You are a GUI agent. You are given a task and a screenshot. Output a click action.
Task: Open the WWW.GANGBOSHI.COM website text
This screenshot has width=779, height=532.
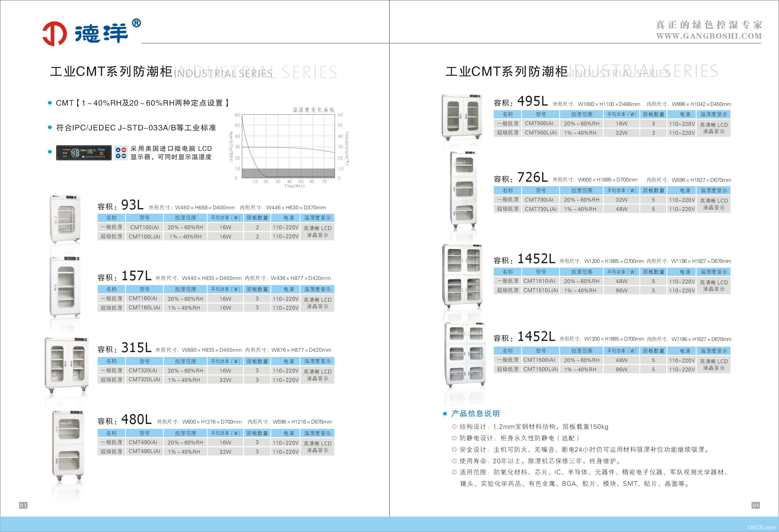(x=709, y=36)
